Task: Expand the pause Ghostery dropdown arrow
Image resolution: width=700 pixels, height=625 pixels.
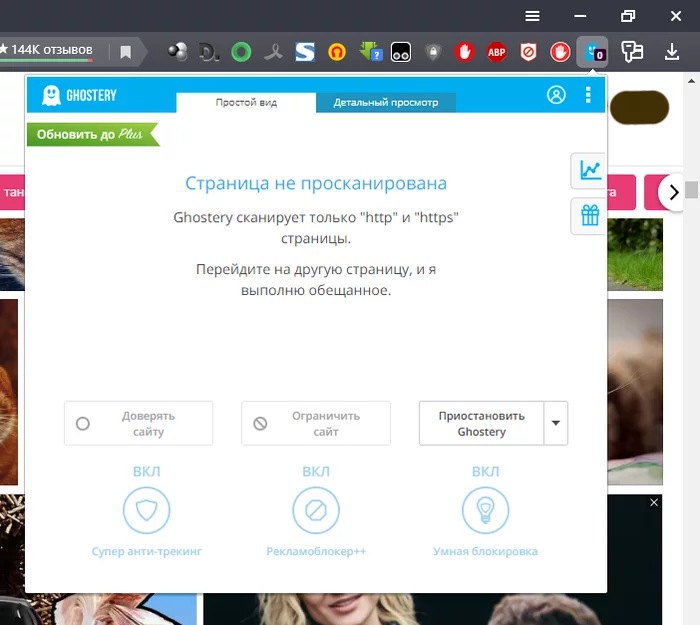Action: tap(556, 423)
